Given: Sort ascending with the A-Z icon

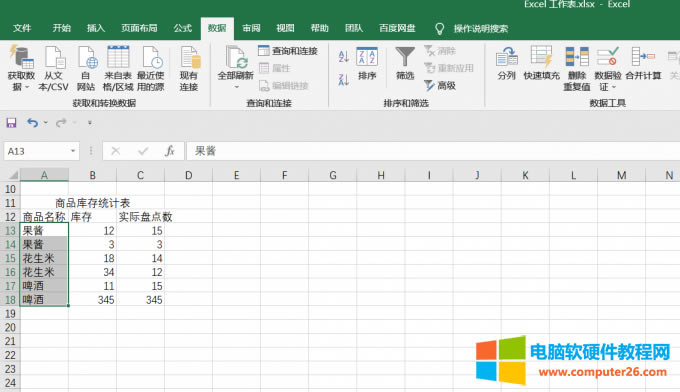Looking at the screenshot, I should pos(343,56).
